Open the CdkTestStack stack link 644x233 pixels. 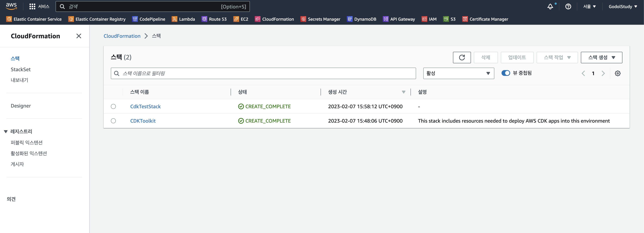(145, 107)
